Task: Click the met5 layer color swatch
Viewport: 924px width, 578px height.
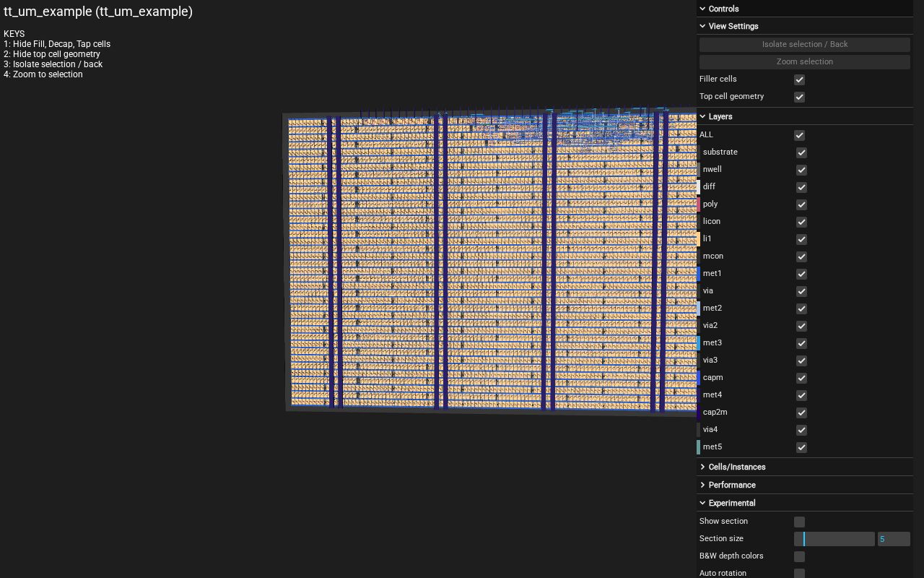Action: click(698, 447)
